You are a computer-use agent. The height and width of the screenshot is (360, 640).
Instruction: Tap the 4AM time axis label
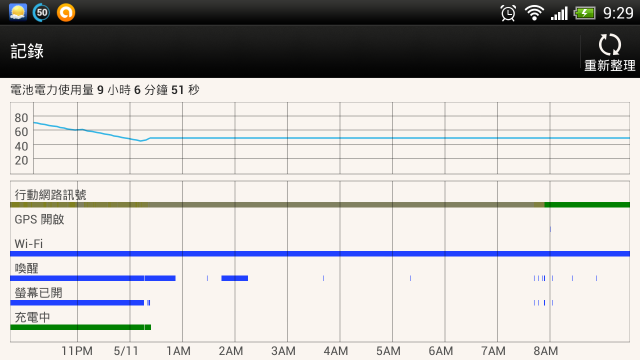(336, 351)
